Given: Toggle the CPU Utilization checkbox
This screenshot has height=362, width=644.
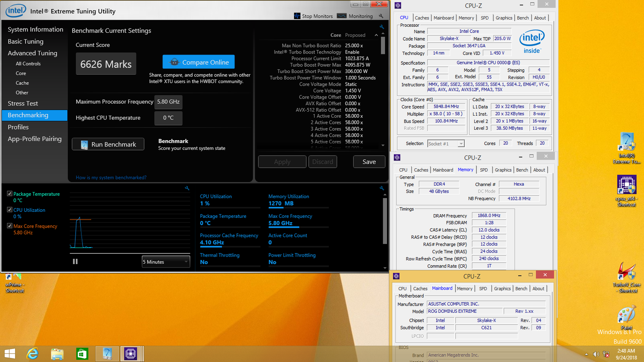Looking at the screenshot, I should (10, 209).
